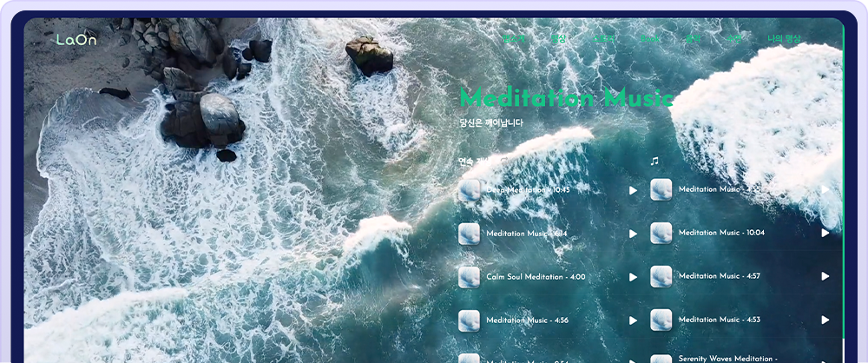868x363 pixels.
Task: Click the LaOn logo
Action: point(76,40)
